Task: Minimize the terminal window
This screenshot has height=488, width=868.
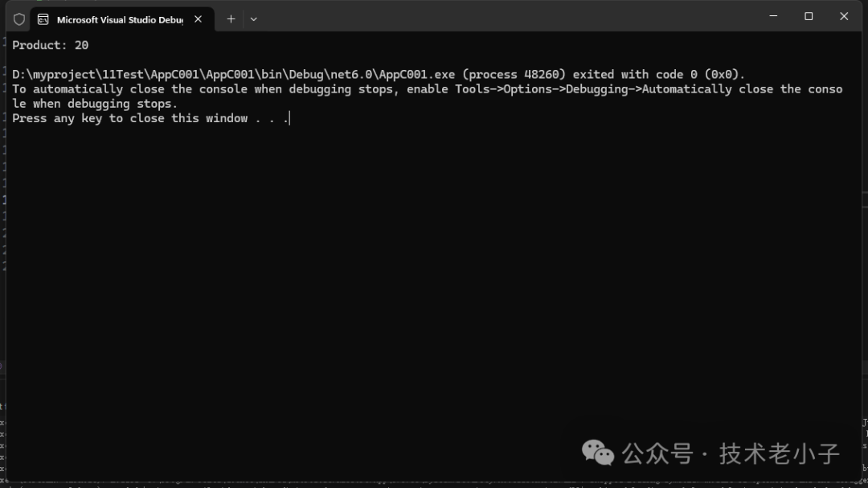Action: point(773,16)
